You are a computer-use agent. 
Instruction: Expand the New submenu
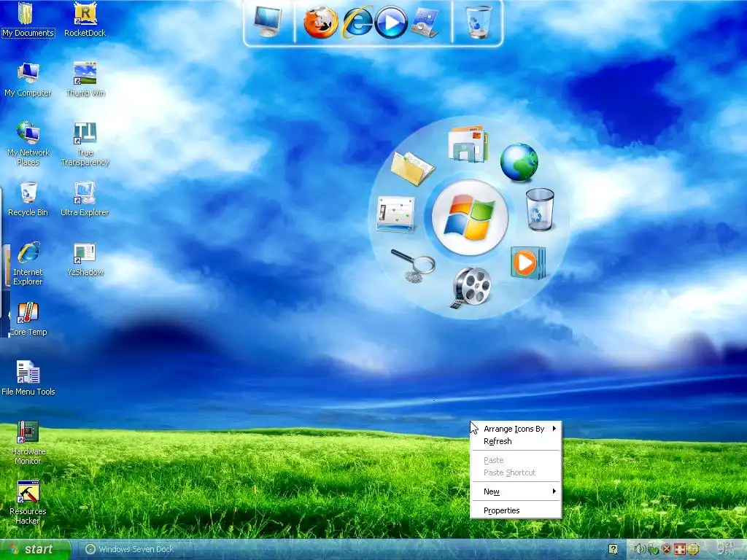coord(516,491)
